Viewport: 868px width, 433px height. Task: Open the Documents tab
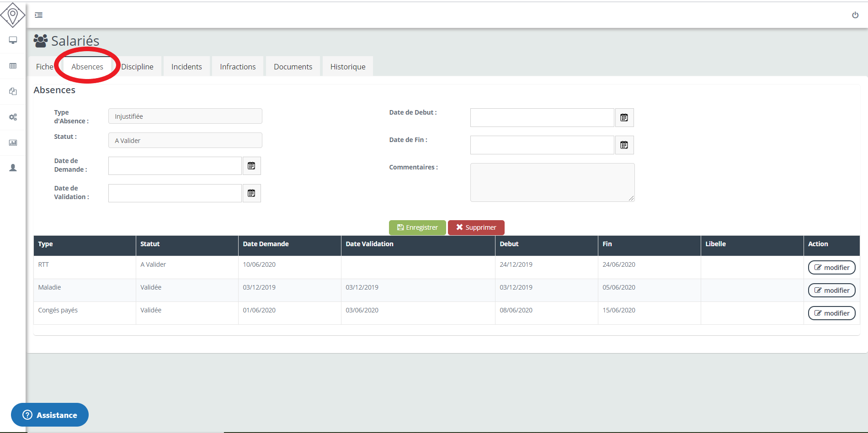[293, 67]
